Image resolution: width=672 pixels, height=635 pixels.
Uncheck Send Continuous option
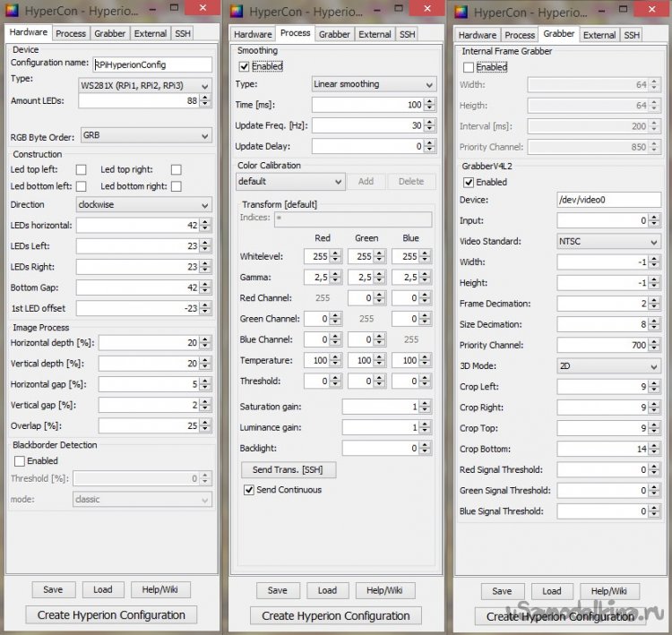pyautogui.click(x=250, y=490)
